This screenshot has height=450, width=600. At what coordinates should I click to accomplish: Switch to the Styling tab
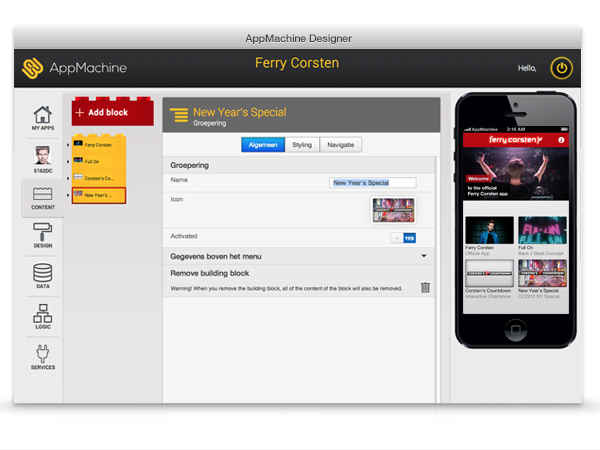point(301,145)
